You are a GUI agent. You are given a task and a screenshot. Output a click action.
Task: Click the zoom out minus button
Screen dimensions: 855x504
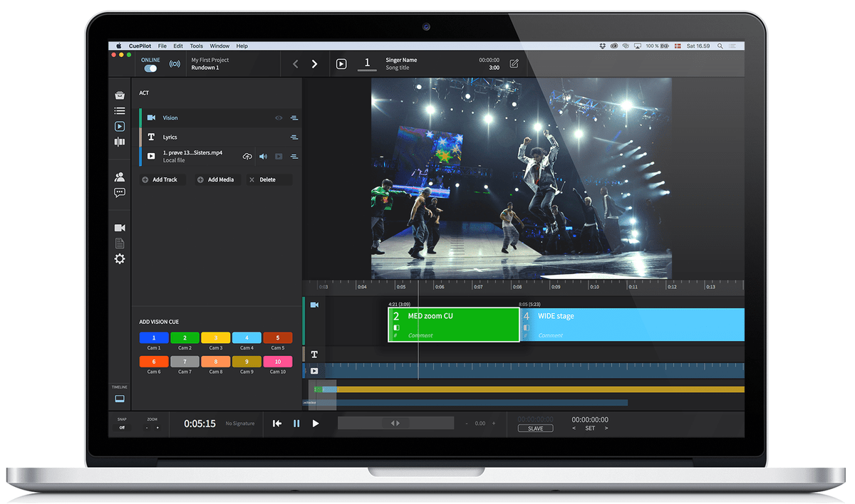point(147,428)
